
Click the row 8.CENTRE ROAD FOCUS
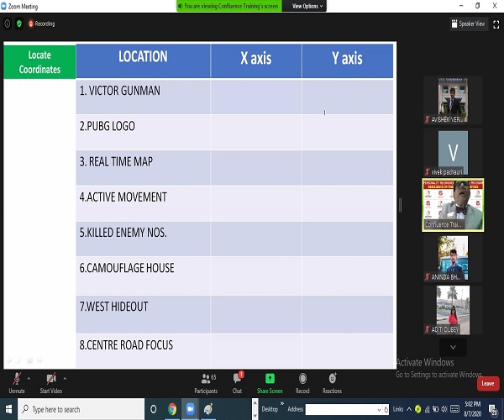click(x=234, y=351)
